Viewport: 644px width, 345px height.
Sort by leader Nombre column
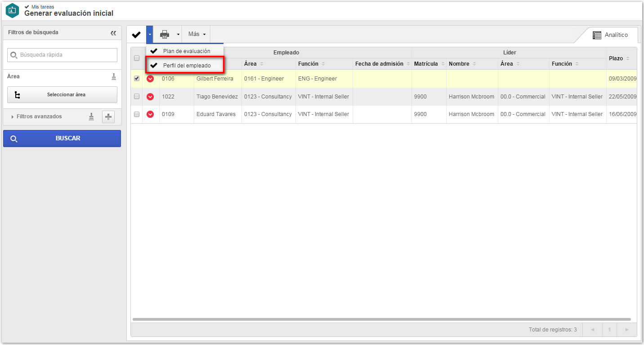[472, 64]
